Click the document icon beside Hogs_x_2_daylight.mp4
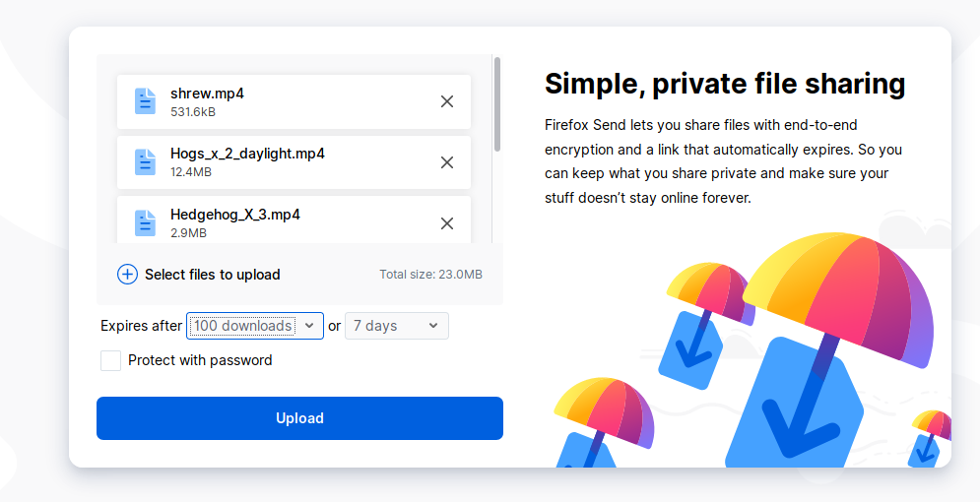 (146, 162)
